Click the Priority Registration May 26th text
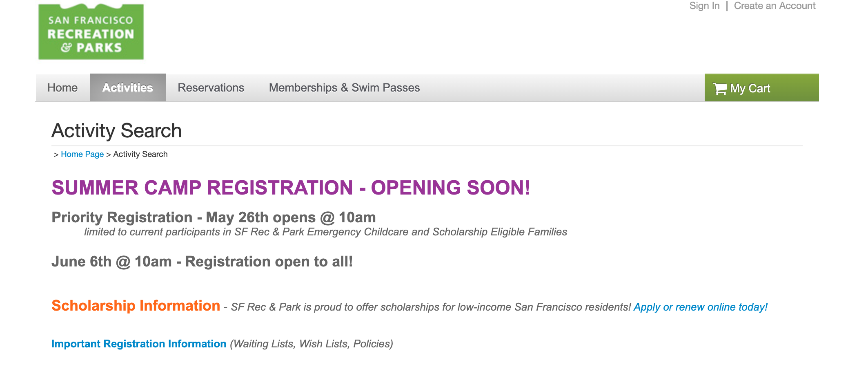Image resolution: width=868 pixels, height=367 pixels. (x=214, y=217)
